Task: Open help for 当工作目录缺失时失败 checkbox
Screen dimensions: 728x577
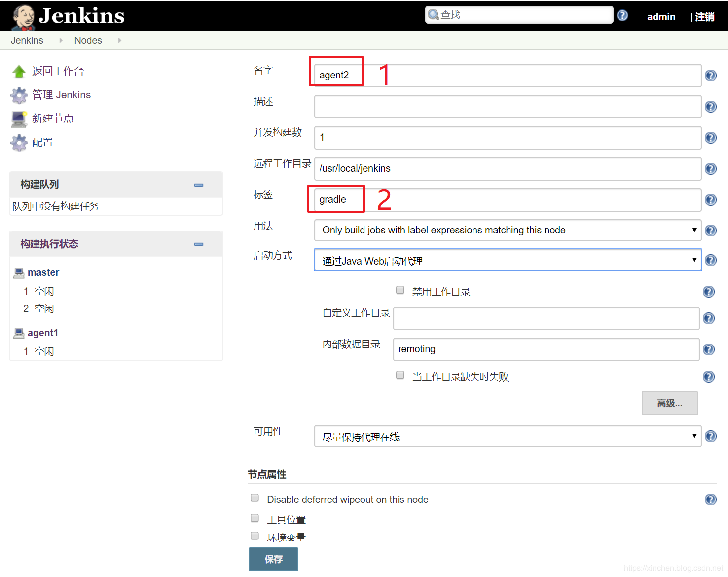Action: pos(709,377)
